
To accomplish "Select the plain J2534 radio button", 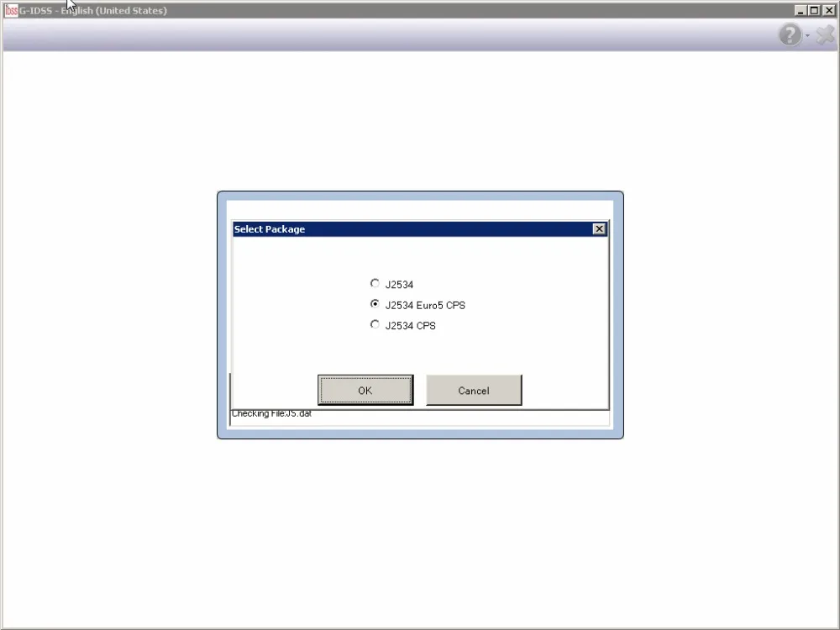I will point(375,283).
